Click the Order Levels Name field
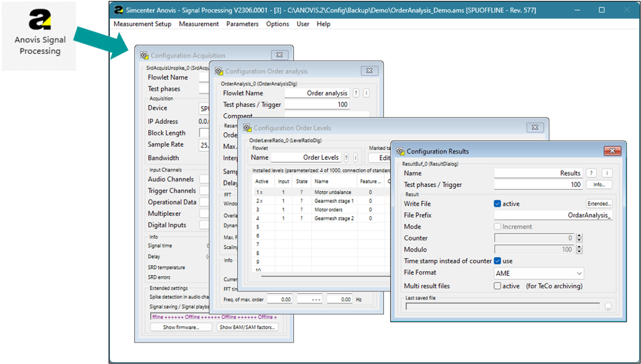The width and height of the screenshot is (641, 364). click(x=306, y=157)
